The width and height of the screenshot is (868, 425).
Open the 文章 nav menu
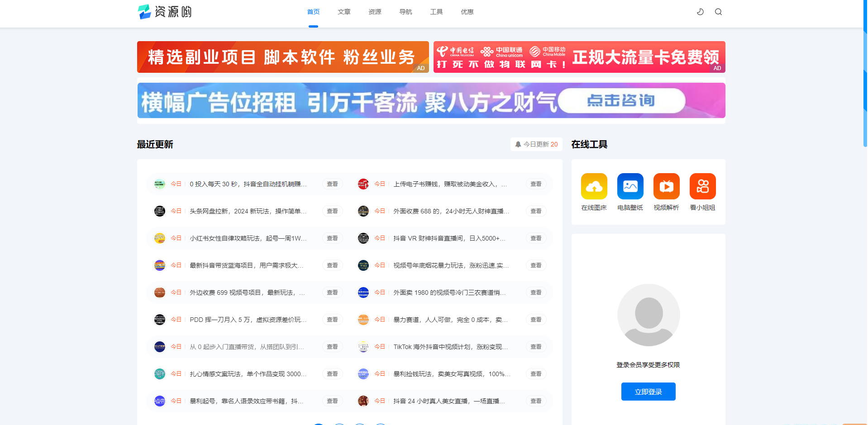[x=344, y=12]
